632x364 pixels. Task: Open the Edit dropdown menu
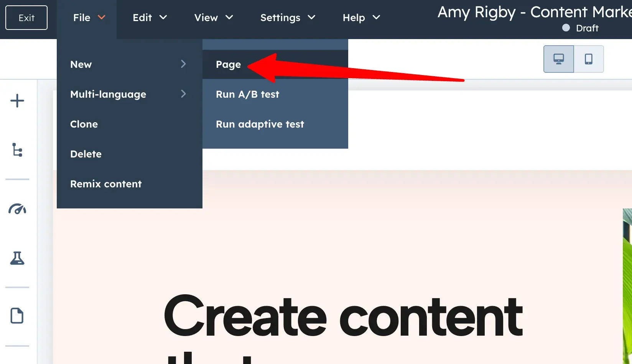[150, 18]
